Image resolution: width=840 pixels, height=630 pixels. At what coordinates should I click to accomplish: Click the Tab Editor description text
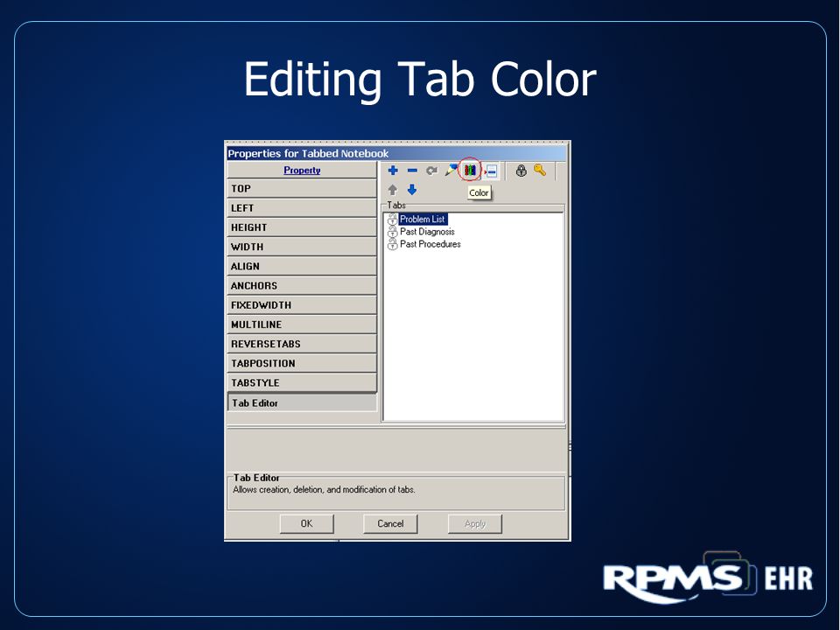[x=324, y=490]
